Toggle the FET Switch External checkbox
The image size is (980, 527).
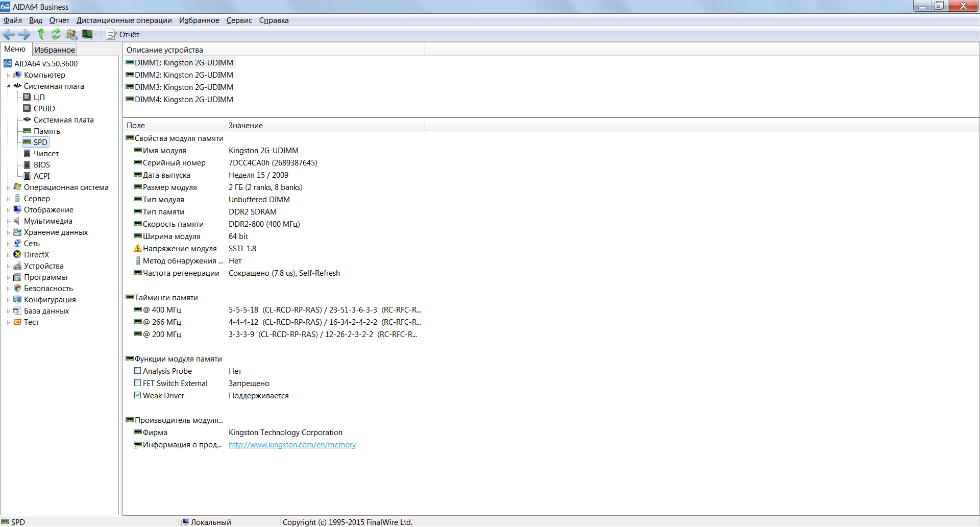click(137, 383)
